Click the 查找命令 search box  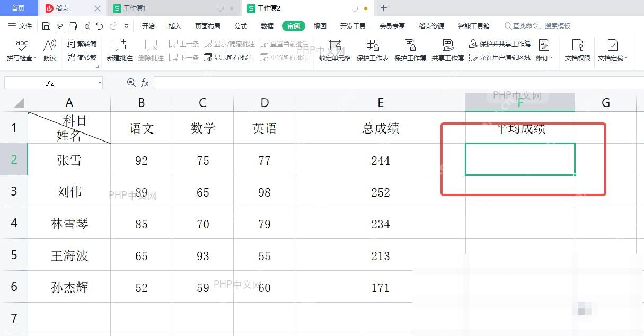[x=537, y=26]
